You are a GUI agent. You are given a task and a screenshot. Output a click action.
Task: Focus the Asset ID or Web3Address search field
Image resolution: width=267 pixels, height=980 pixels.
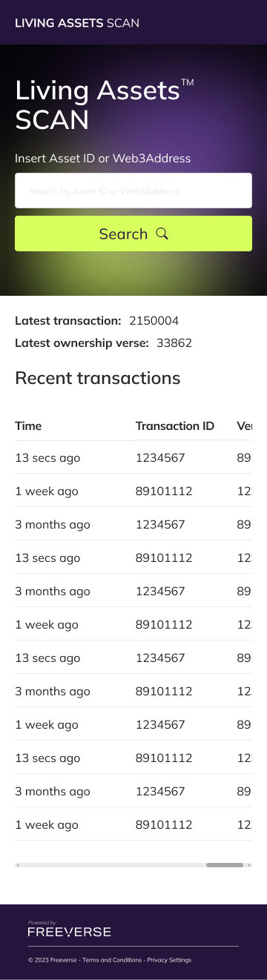pyautogui.click(x=133, y=191)
